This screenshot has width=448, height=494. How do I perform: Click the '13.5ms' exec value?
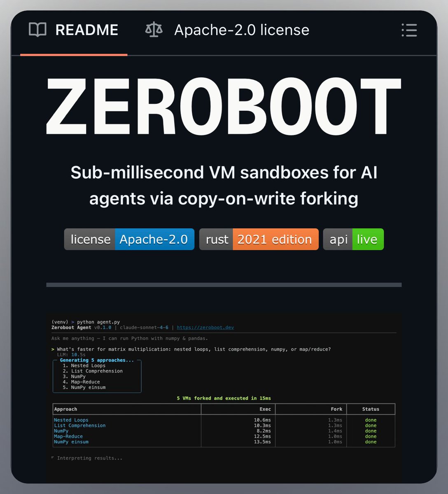coord(262,442)
